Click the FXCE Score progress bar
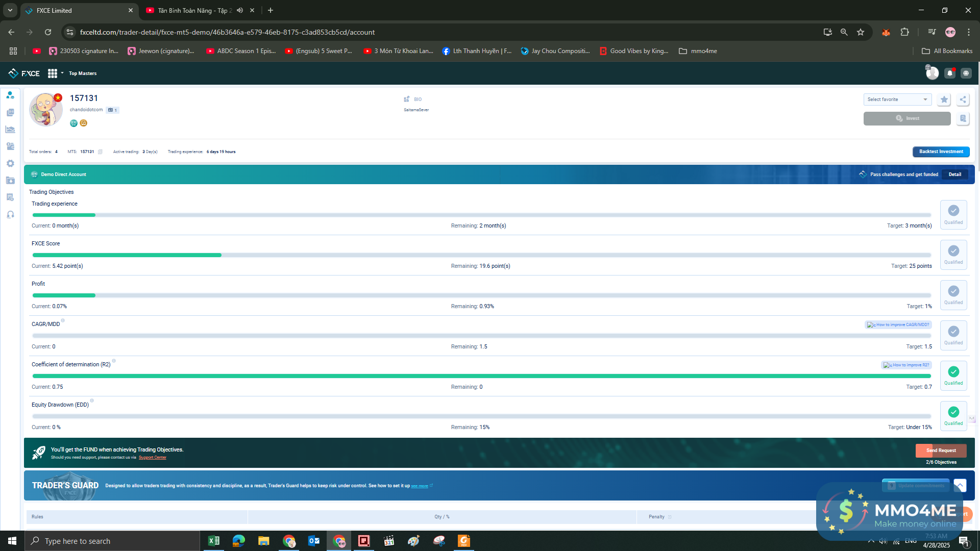The image size is (980, 551). [x=481, y=255]
